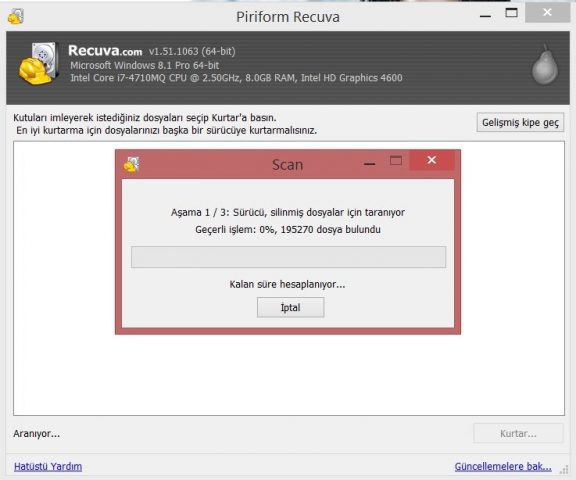
Task: Click 'Aşama 1 / 3' stage text
Action: [x=200, y=212]
